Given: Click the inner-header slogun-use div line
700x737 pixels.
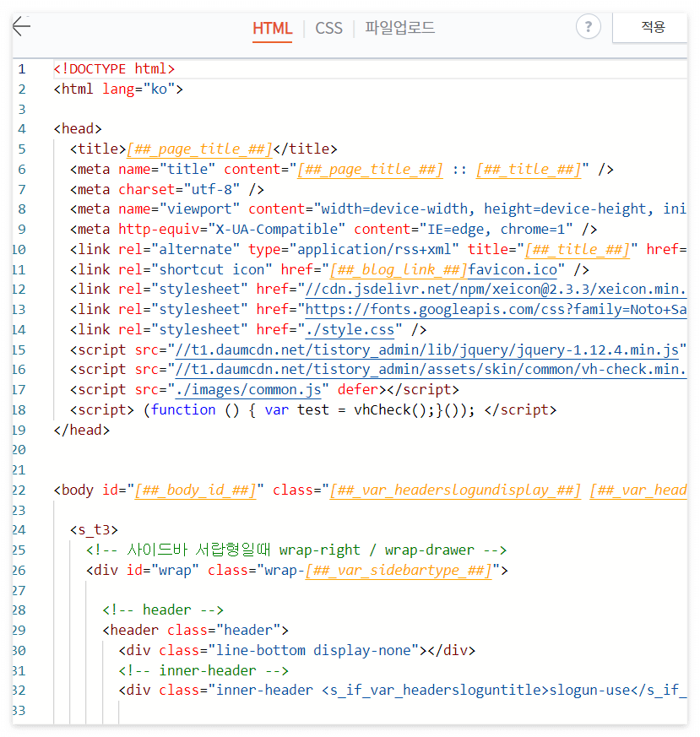Looking at the screenshot, I should tap(403, 691).
